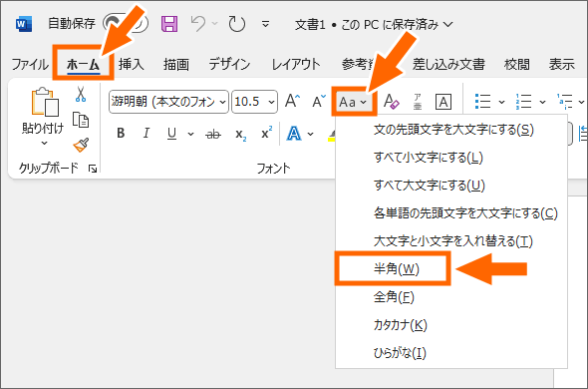Screen dimensions: 588x389
Task: Copy selection with the copy icon
Action: (81, 120)
